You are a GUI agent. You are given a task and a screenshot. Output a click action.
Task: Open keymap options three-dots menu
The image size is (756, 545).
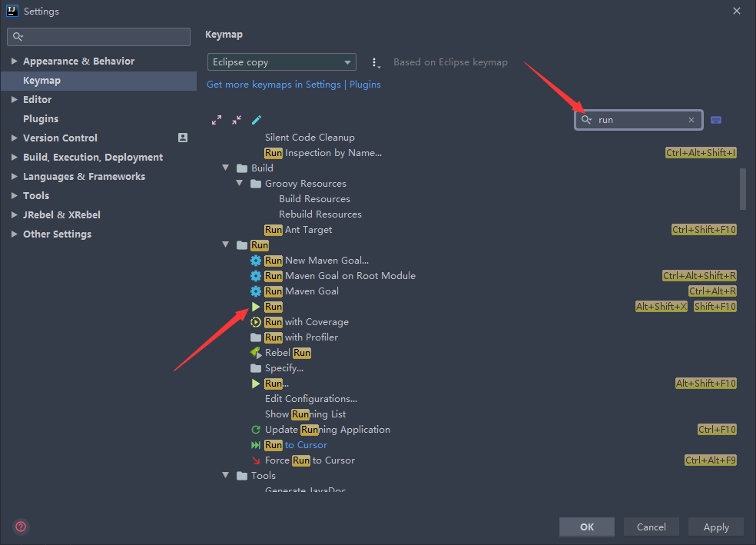tap(375, 63)
